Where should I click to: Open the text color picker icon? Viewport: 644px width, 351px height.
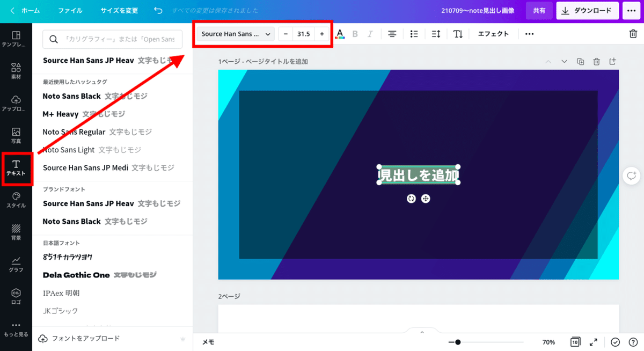(340, 33)
